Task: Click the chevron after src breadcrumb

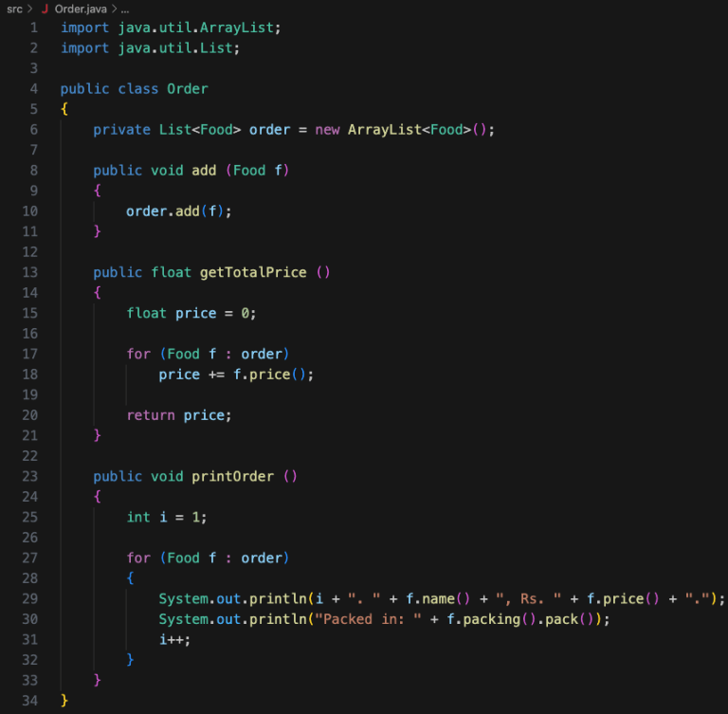Action: tap(29, 9)
